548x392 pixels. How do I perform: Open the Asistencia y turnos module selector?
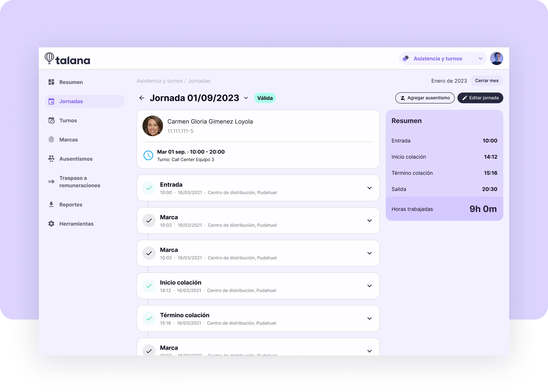click(443, 58)
